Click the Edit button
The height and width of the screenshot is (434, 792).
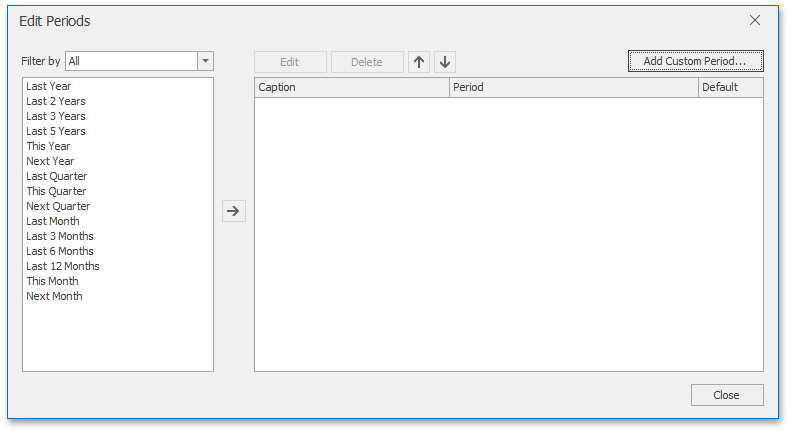point(290,62)
